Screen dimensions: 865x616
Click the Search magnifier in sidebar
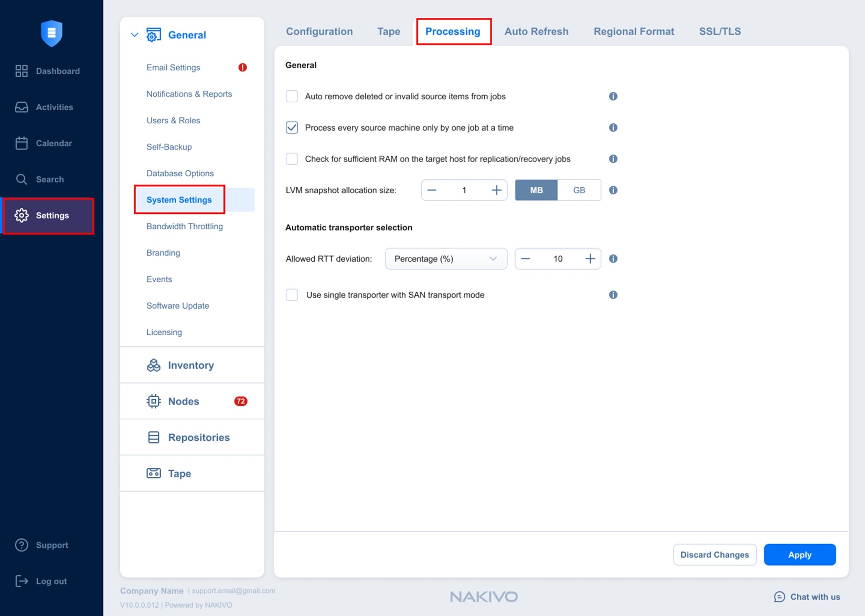[22, 179]
